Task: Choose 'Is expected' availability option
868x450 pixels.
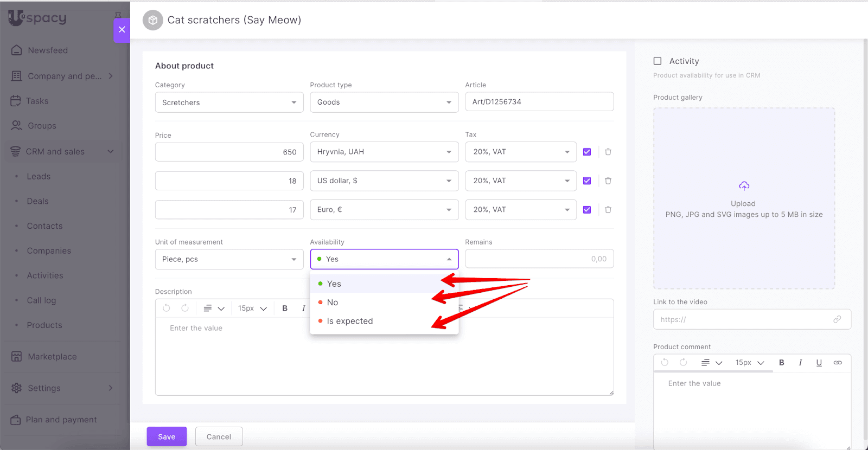Action: 350,321
